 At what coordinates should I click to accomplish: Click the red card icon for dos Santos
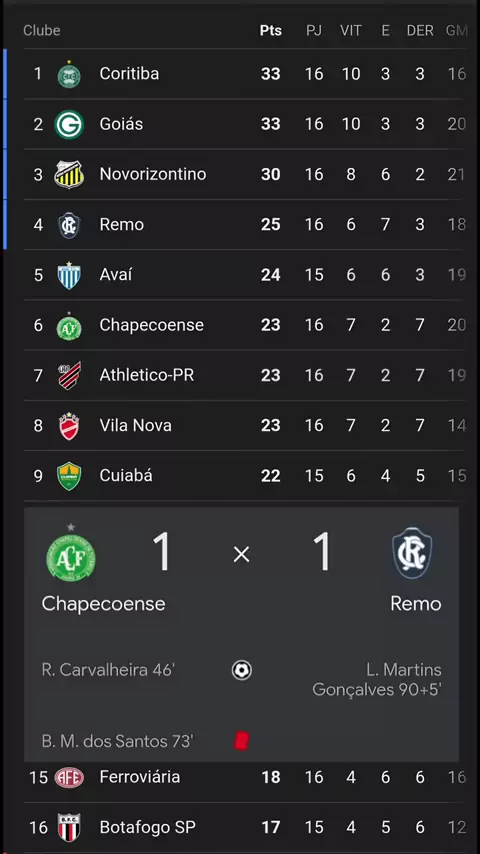point(241,741)
